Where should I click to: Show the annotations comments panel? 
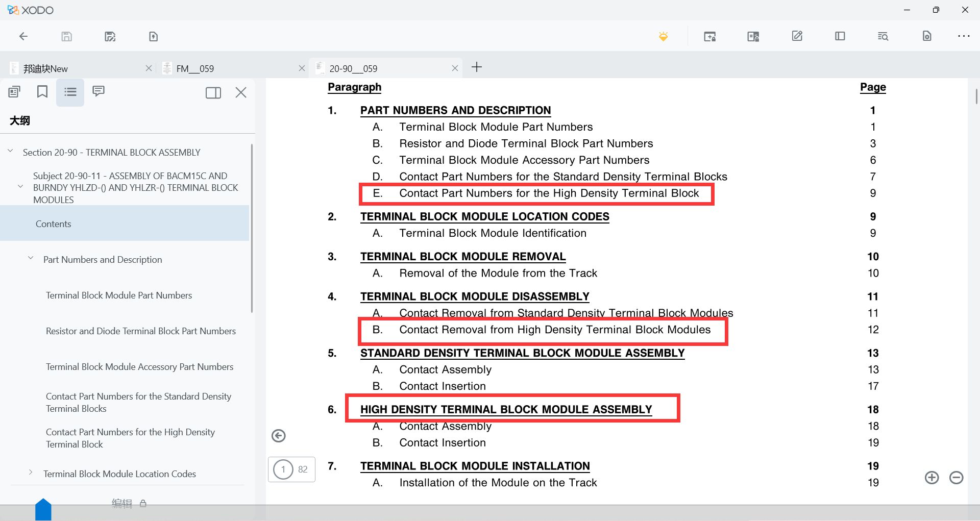coord(99,92)
